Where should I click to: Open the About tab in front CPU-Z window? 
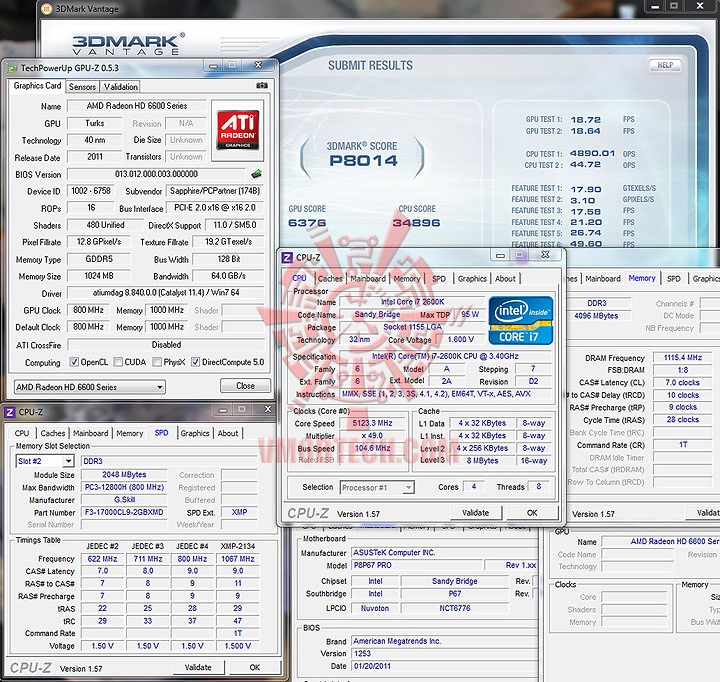point(505,279)
